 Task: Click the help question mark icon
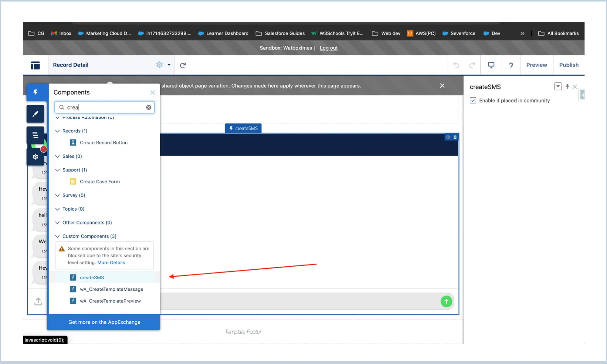tap(511, 65)
